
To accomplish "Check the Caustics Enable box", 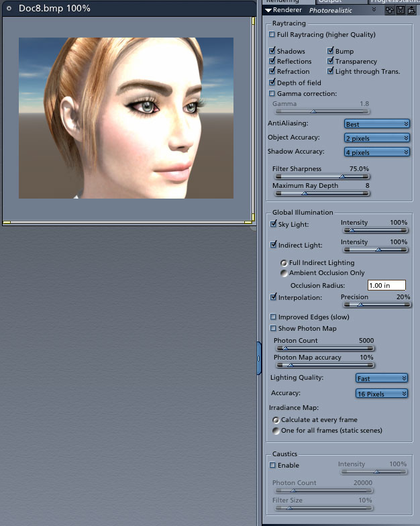I will tap(272, 466).
